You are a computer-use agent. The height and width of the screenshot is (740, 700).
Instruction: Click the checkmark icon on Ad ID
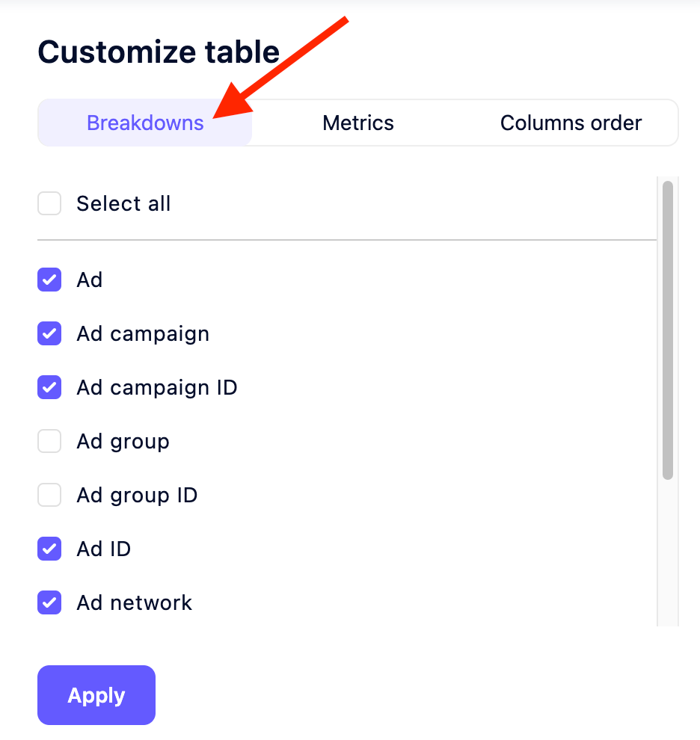[x=49, y=549]
